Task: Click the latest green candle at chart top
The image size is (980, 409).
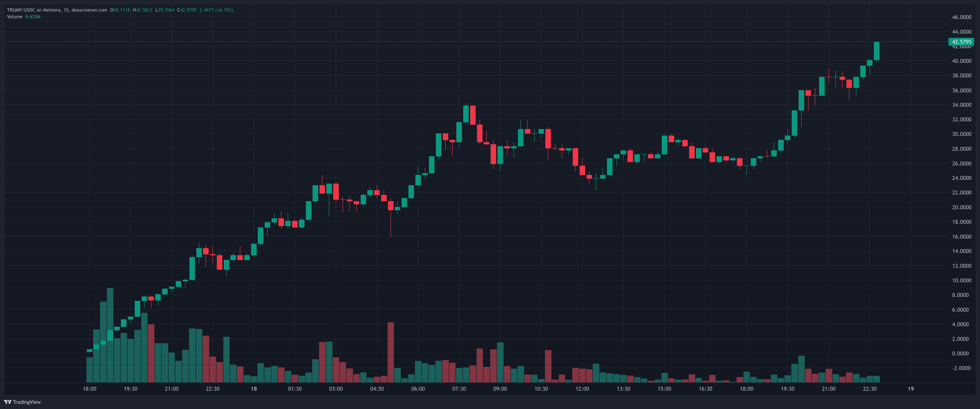Action: click(x=876, y=51)
